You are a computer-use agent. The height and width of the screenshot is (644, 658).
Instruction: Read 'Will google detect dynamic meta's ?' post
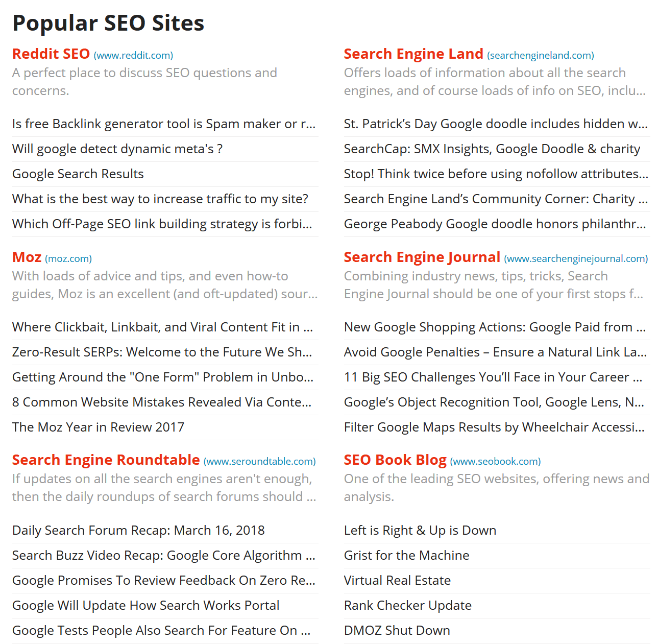click(117, 149)
